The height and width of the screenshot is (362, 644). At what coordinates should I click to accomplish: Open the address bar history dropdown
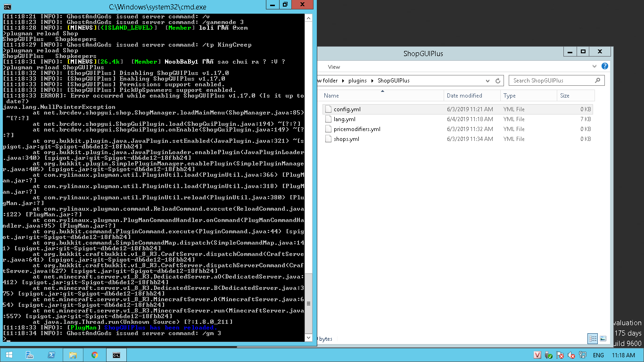[x=488, y=81]
